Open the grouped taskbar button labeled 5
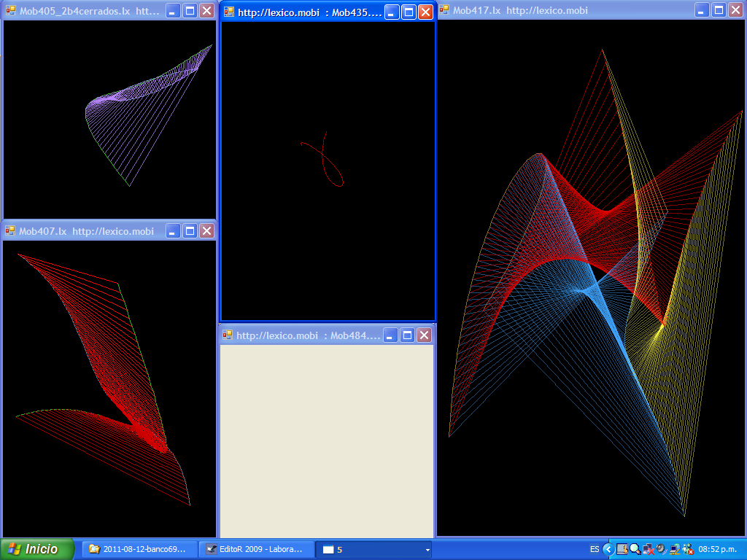 click(x=373, y=549)
